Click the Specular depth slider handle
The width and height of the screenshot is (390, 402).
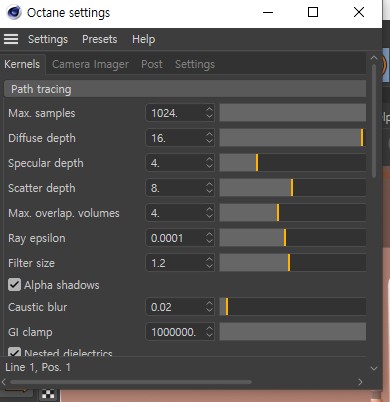point(257,163)
